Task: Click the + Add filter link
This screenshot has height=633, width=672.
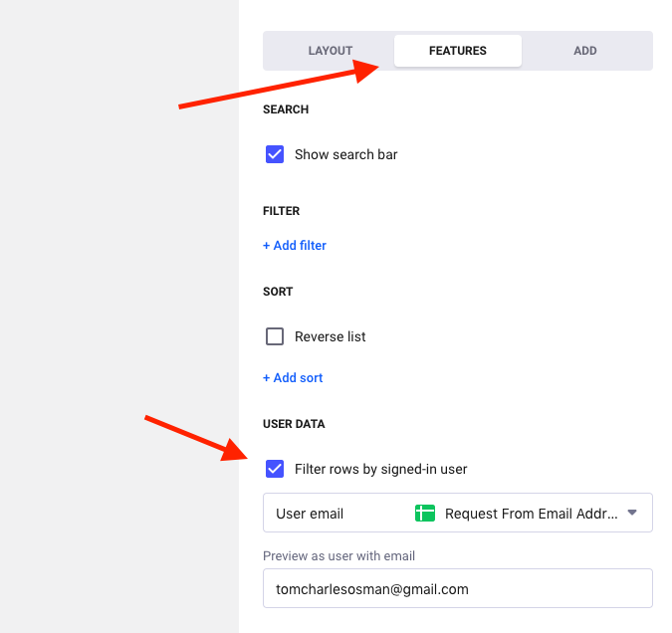Action: coord(295,245)
